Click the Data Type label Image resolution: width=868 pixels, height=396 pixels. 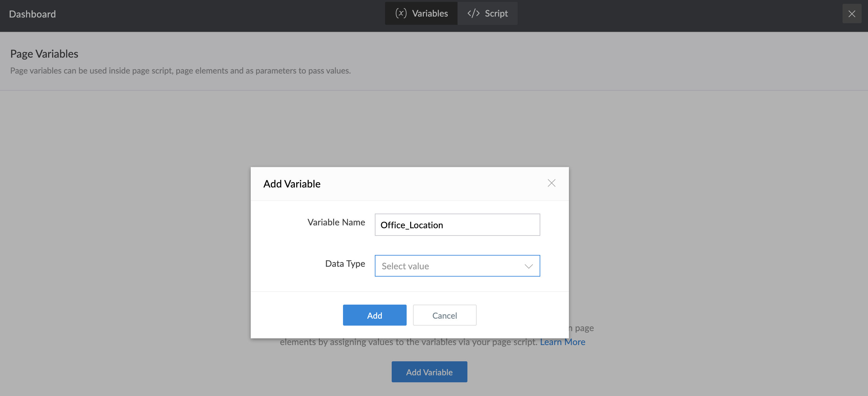click(345, 264)
